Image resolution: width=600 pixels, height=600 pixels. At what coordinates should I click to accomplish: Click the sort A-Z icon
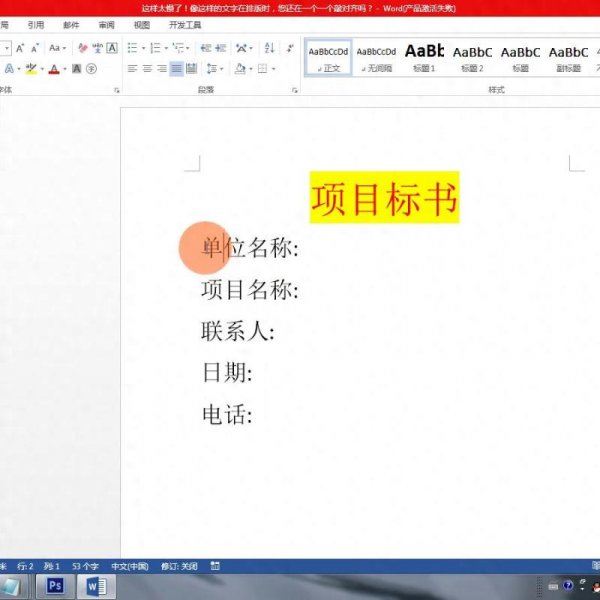[x=269, y=48]
